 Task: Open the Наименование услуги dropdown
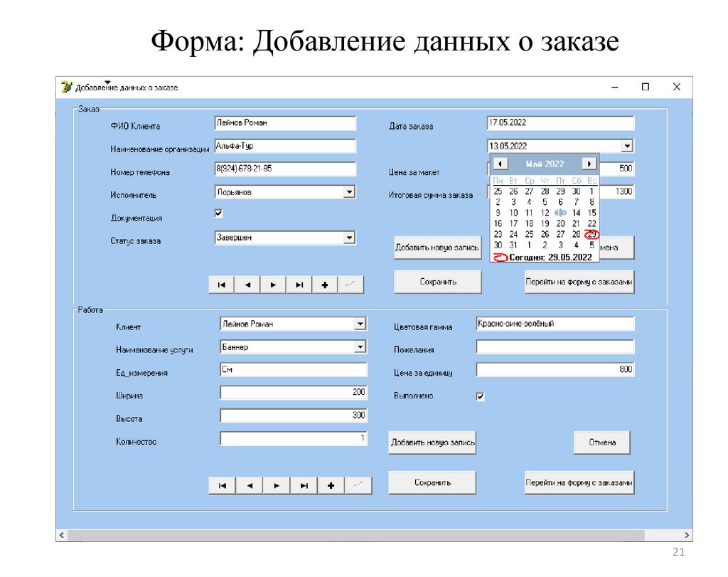point(360,346)
